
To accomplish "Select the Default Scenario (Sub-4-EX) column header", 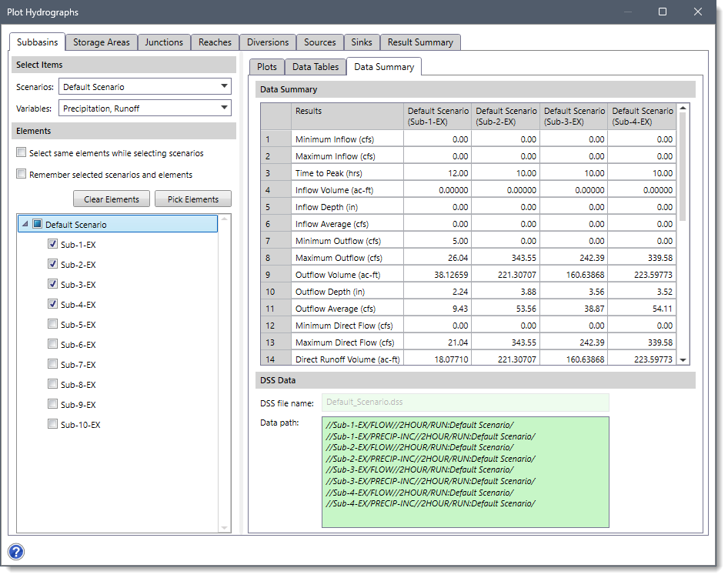I will click(642, 116).
